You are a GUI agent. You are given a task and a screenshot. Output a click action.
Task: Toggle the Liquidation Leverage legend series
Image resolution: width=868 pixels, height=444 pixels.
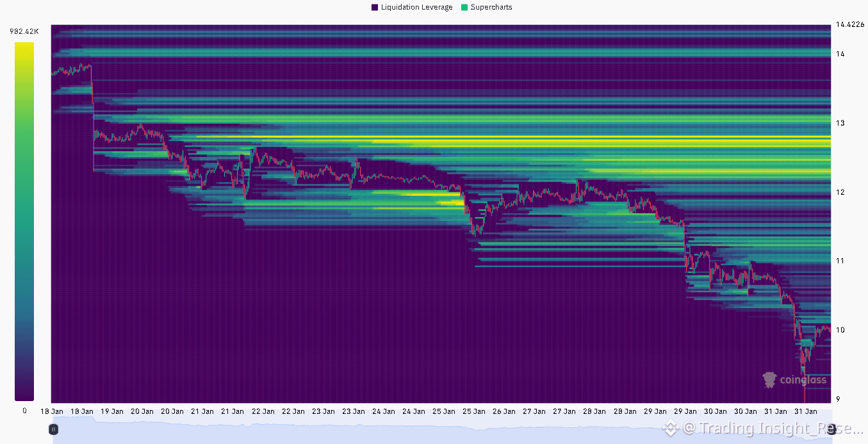411,7
